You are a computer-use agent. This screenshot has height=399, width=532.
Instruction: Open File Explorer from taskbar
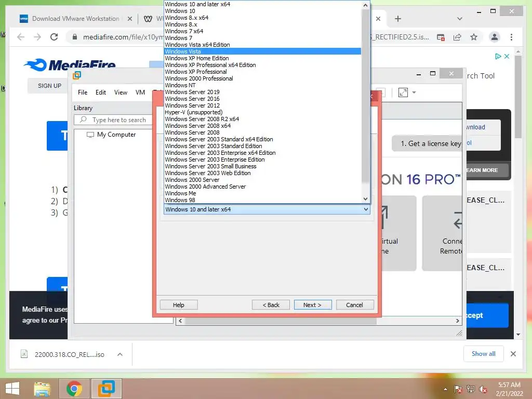click(42, 389)
